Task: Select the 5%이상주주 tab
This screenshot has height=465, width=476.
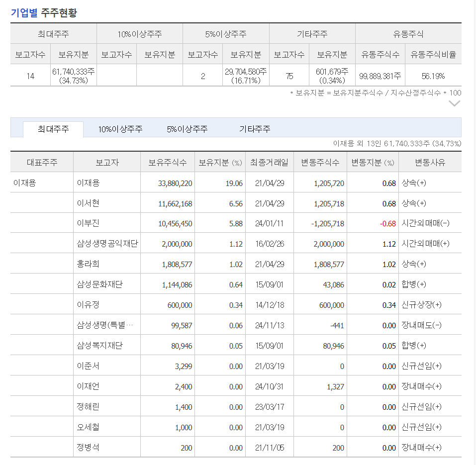Action: coord(187,129)
